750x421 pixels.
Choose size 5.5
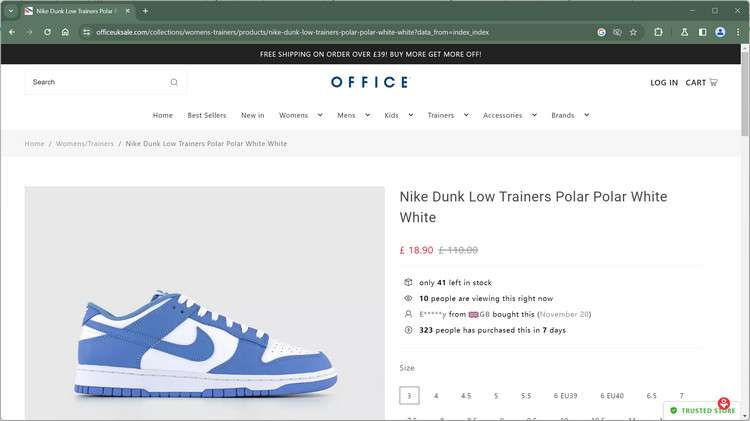(526, 396)
